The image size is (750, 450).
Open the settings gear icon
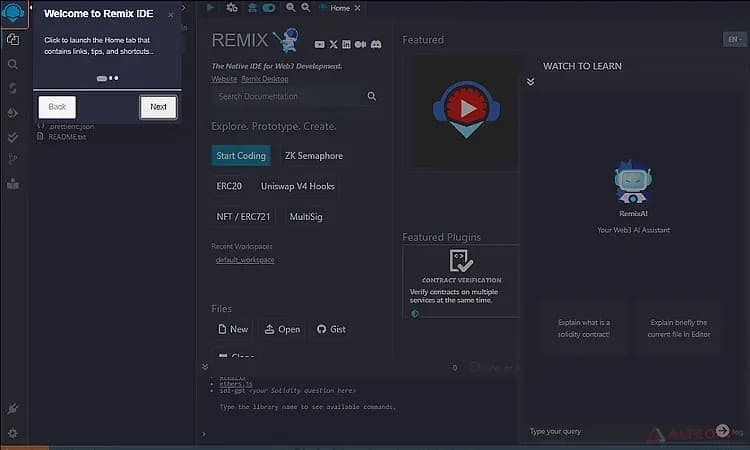pyautogui.click(x=13, y=433)
